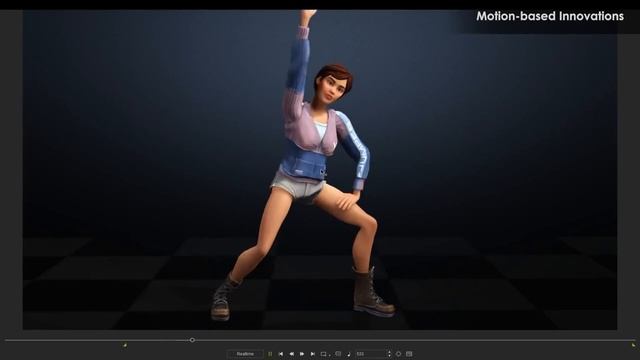Image resolution: width=640 pixels, height=360 pixels.
Task: Step forward one frame
Action: pyautogui.click(x=302, y=354)
